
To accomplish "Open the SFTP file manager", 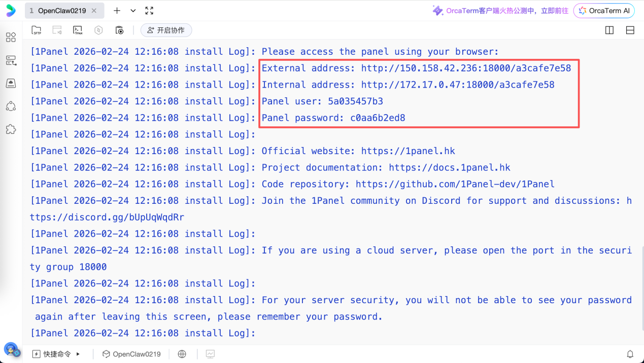I will [37, 30].
